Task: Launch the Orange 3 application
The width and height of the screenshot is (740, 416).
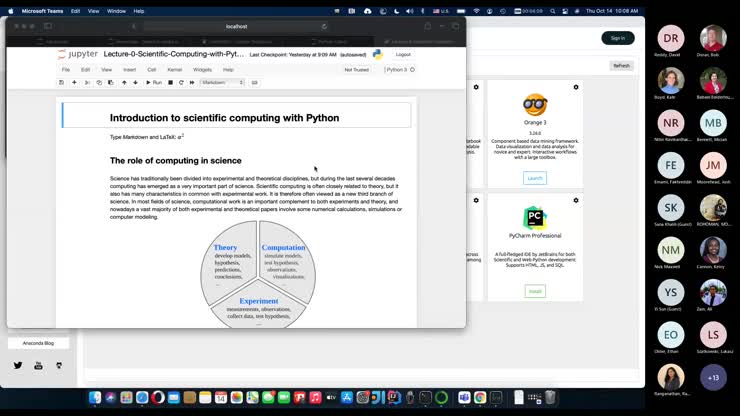Action: tap(535, 178)
